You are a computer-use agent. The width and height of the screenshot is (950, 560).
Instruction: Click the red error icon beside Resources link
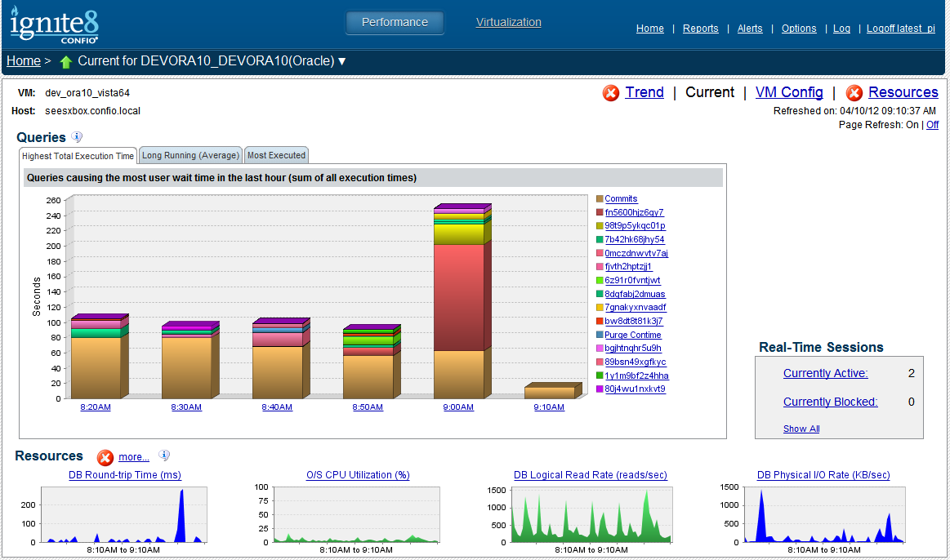[854, 93]
